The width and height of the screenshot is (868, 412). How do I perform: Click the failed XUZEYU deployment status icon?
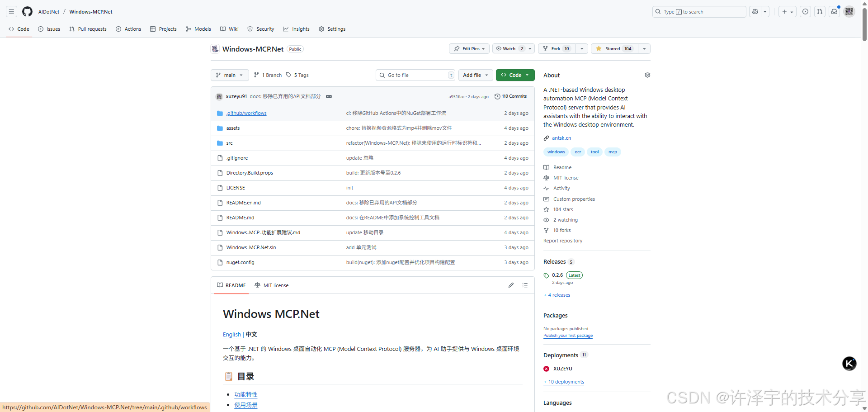tap(547, 369)
